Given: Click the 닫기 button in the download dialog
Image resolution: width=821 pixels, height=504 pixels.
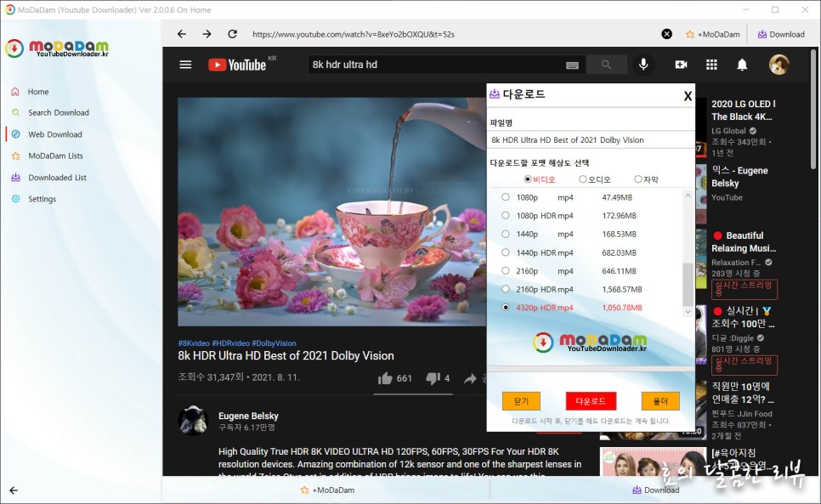Looking at the screenshot, I should 521,400.
